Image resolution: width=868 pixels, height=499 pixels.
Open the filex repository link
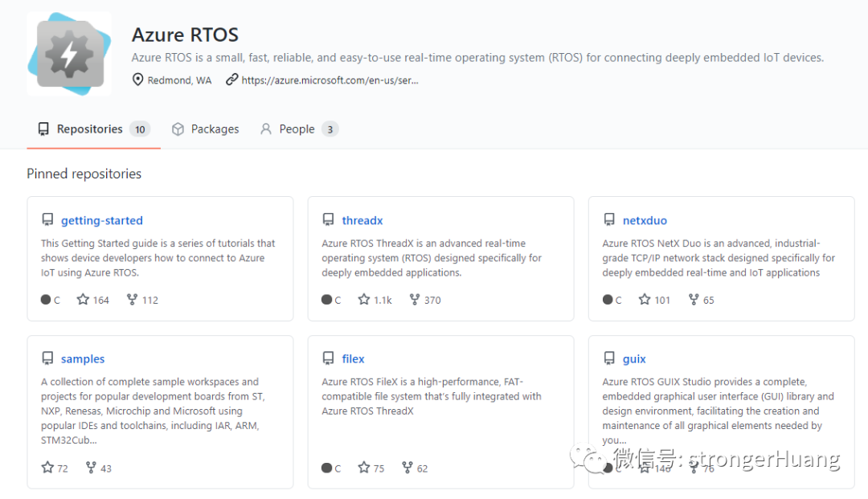353,358
